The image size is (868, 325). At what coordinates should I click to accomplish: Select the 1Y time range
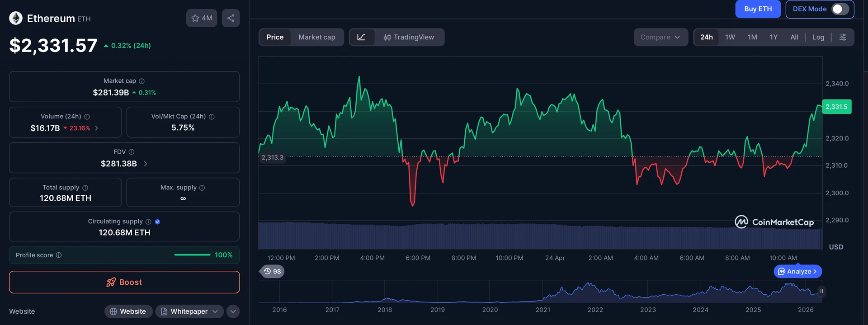click(774, 37)
